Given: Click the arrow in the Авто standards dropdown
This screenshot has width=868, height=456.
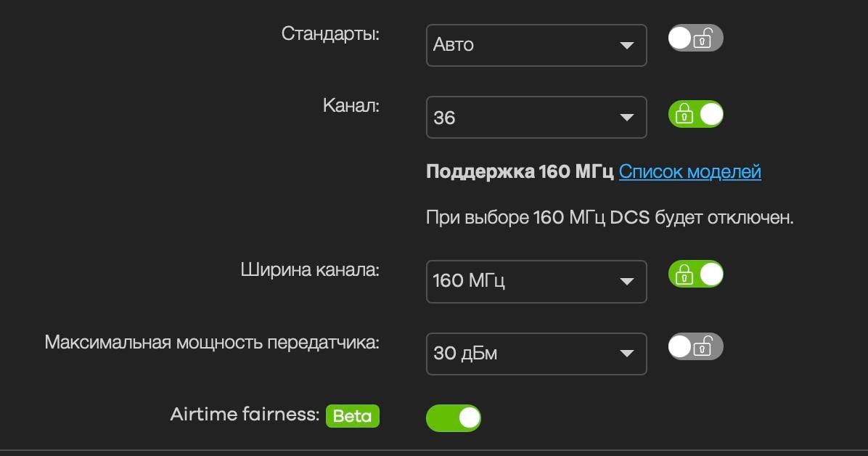Looking at the screenshot, I should click(626, 46).
